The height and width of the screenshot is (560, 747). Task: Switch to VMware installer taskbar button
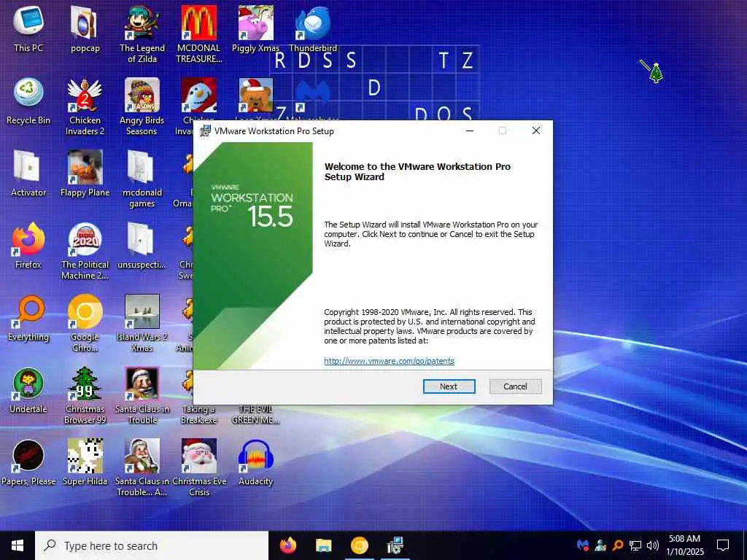pyautogui.click(x=395, y=545)
